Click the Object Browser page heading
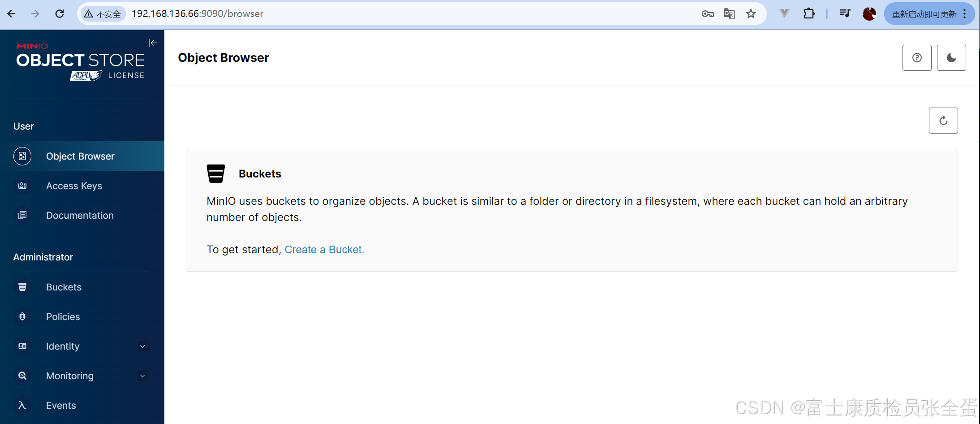 click(224, 58)
